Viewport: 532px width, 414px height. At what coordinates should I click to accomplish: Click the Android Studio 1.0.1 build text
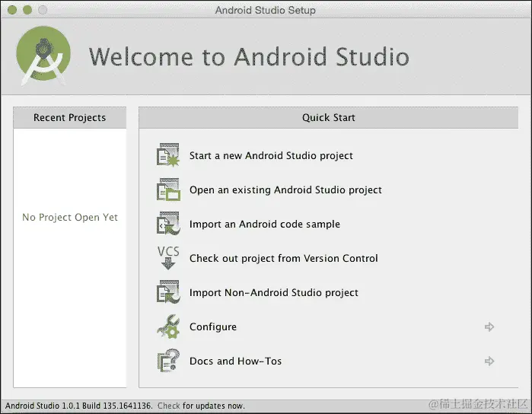pos(78,406)
